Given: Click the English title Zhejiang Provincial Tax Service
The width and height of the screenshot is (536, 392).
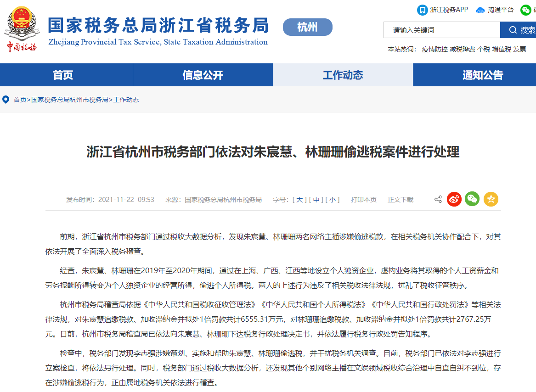Looking at the screenshot, I should pyautogui.click(x=158, y=42).
